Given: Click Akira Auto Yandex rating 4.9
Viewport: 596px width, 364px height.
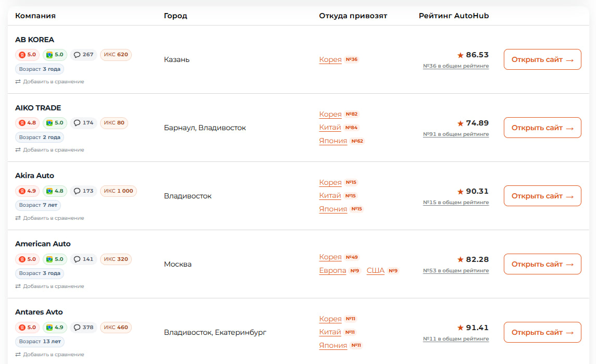Looking at the screenshot, I should point(28,191).
